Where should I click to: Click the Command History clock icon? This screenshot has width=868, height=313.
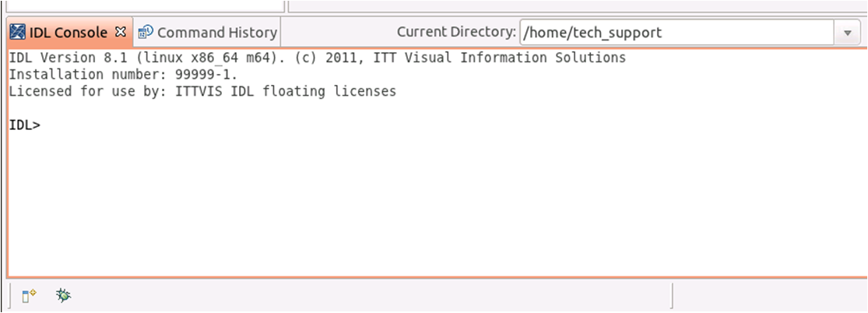pos(146,33)
